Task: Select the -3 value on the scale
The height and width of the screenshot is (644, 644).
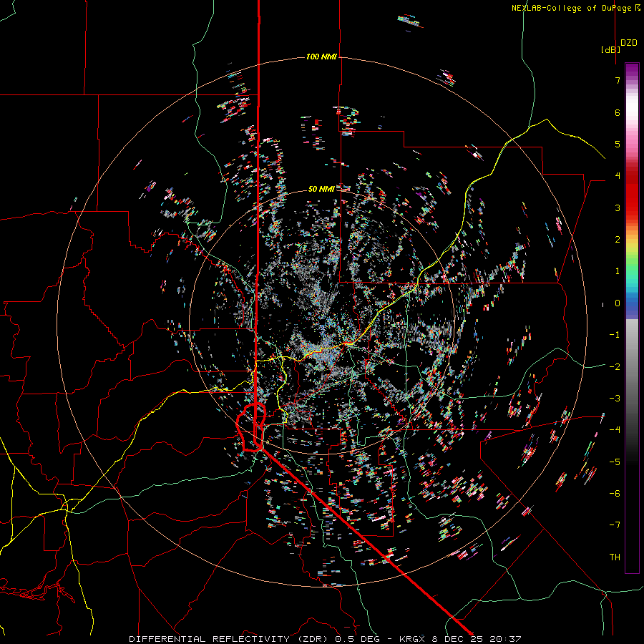Action: (x=615, y=398)
